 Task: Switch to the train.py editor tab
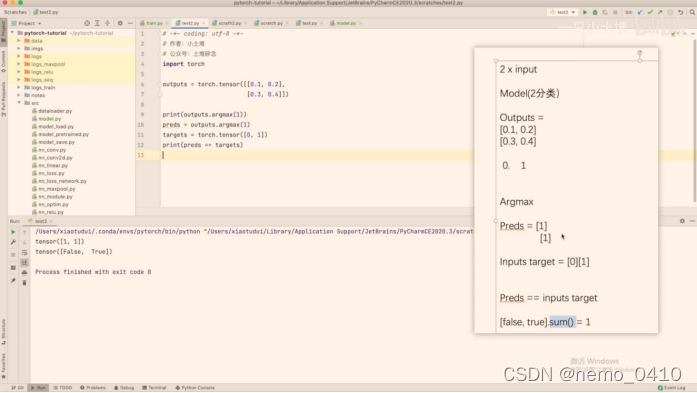[x=154, y=23]
